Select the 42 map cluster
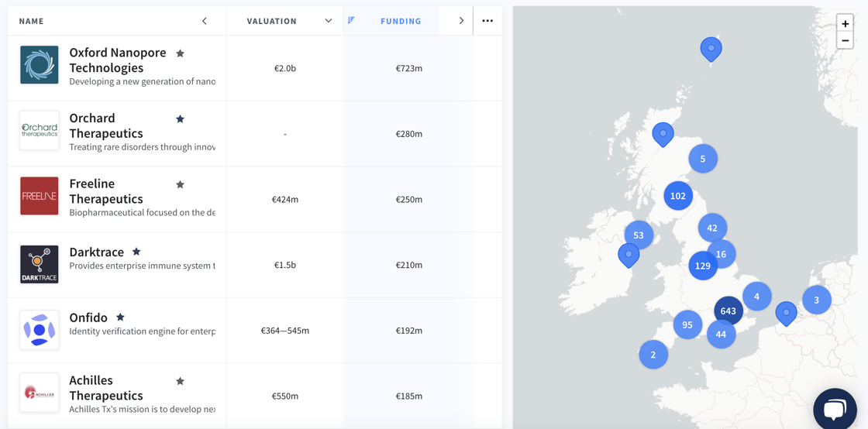868x429 pixels. click(x=712, y=228)
